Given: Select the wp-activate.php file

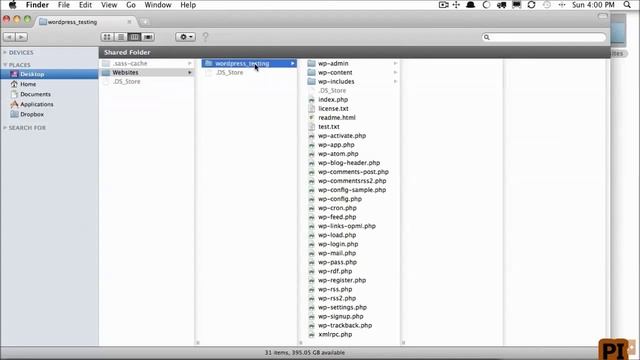Looking at the screenshot, I should point(342,136).
